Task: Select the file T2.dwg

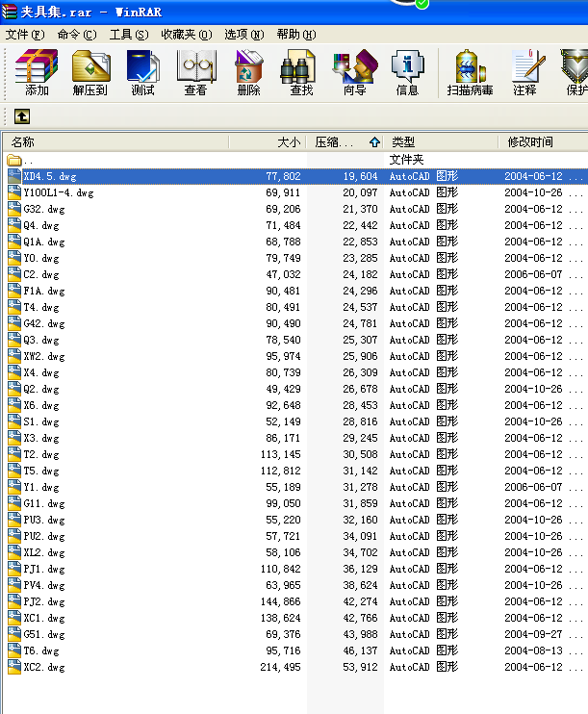Action: tap(41, 454)
